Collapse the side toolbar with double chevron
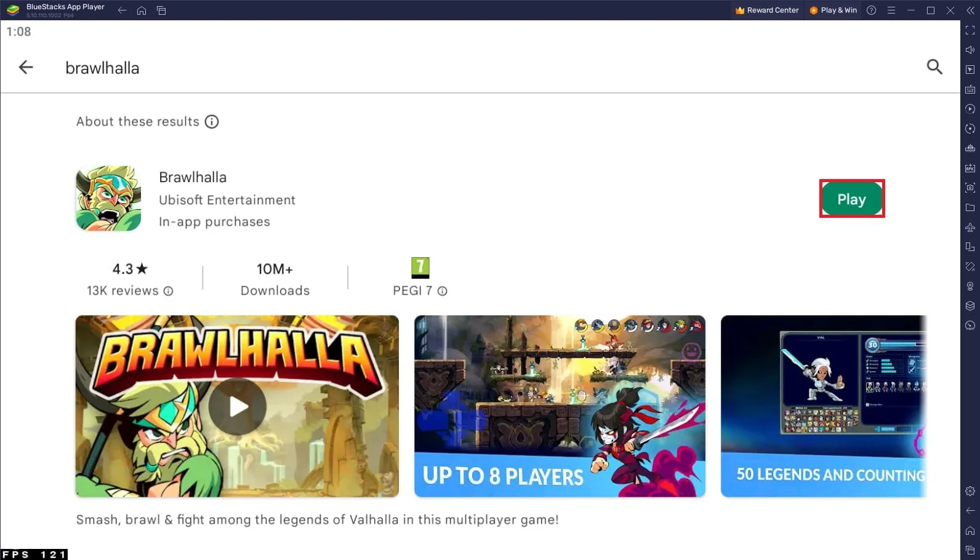Viewport: 980px width, 560px height. (x=970, y=10)
